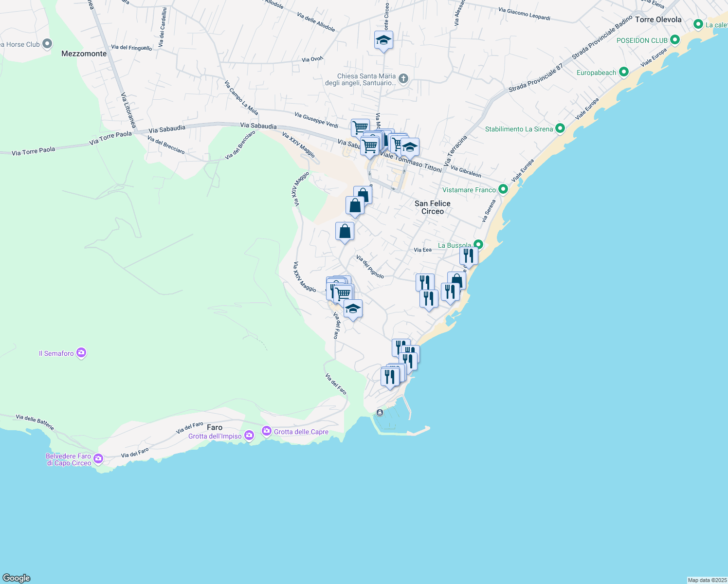Open the Grotta delle Capre camera pin
The image size is (728, 584).
click(266, 431)
